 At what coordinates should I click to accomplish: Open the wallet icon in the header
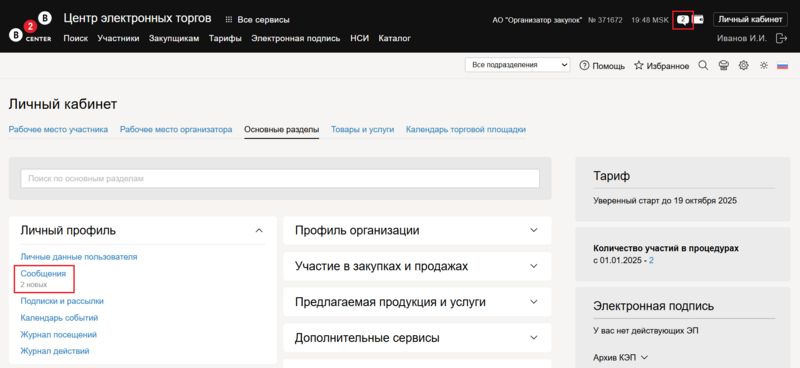click(x=698, y=20)
